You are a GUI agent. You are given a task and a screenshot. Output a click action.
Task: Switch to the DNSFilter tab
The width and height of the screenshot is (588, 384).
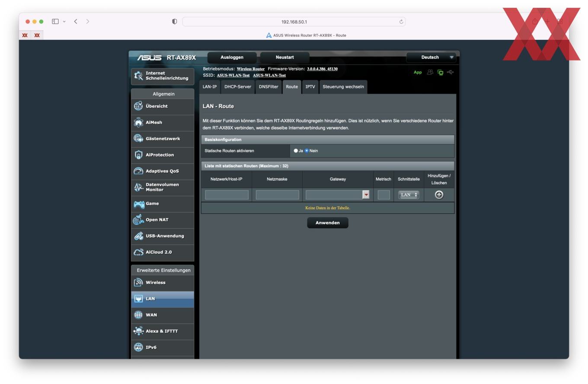[x=268, y=87]
